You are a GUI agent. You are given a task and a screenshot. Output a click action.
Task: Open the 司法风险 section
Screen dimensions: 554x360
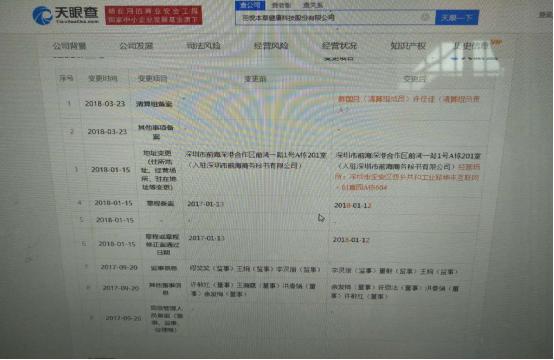coord(204,46)
